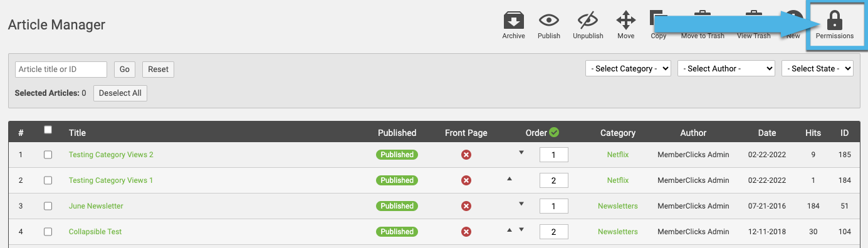This screenshot has height=248, width=868.
Task: Open the Select Category dropdown
Action: pyautogui.click(x=628, y=69)
